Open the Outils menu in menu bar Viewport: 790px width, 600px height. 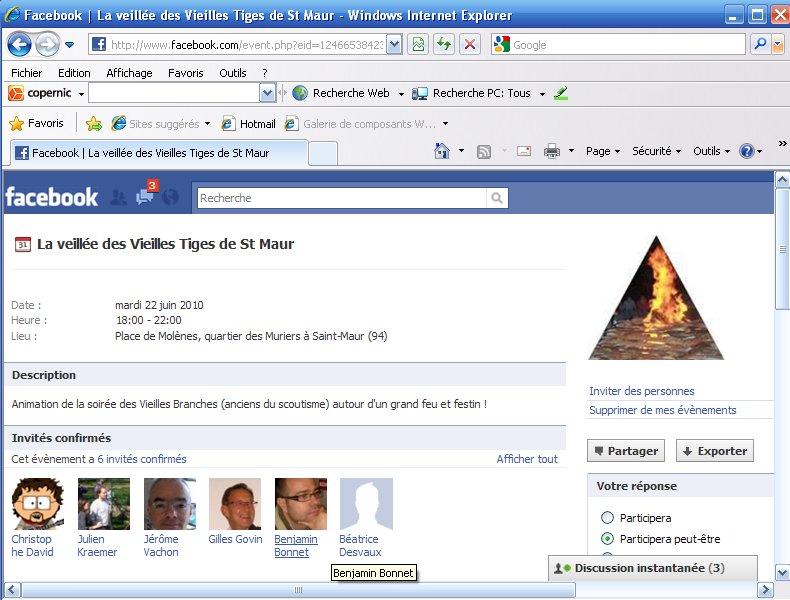tap(232, 73)
